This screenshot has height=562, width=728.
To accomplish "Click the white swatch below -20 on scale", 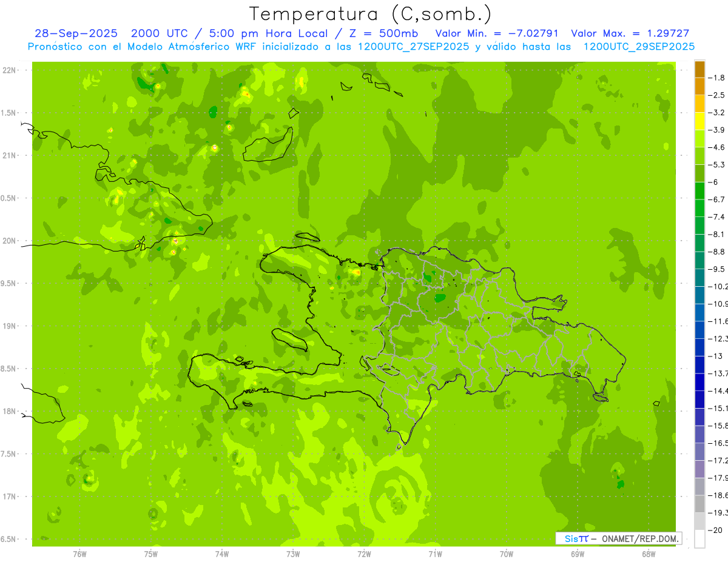I will coord(699,539).
